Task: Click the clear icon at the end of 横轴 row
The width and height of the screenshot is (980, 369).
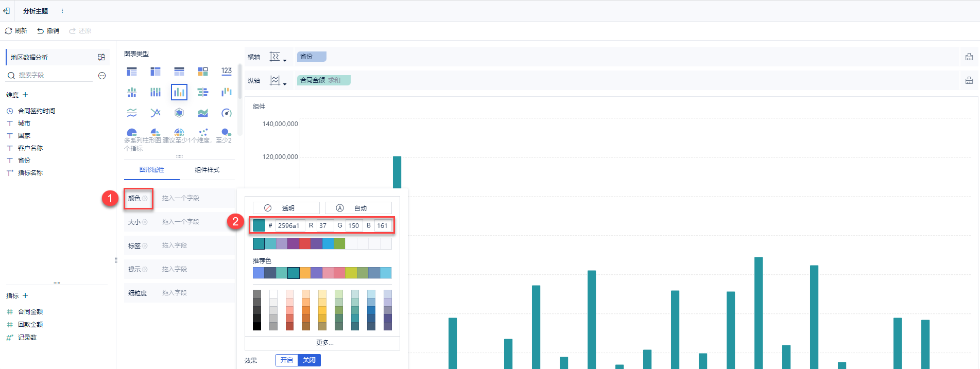Action: click(x=969, y=57)
